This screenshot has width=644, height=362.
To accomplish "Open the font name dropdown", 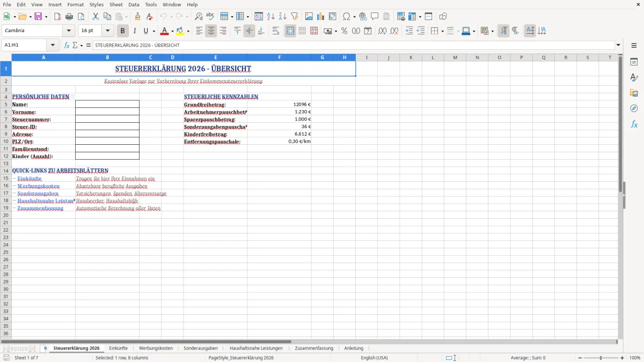I will coord(69,31).
